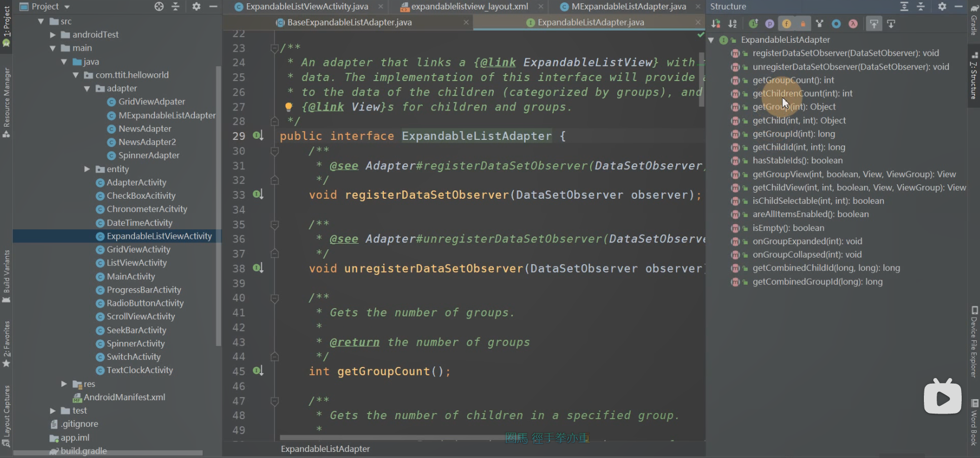Open Project panel settings gear
Screen dimensions: 980x458
click(x=196, y=7)
